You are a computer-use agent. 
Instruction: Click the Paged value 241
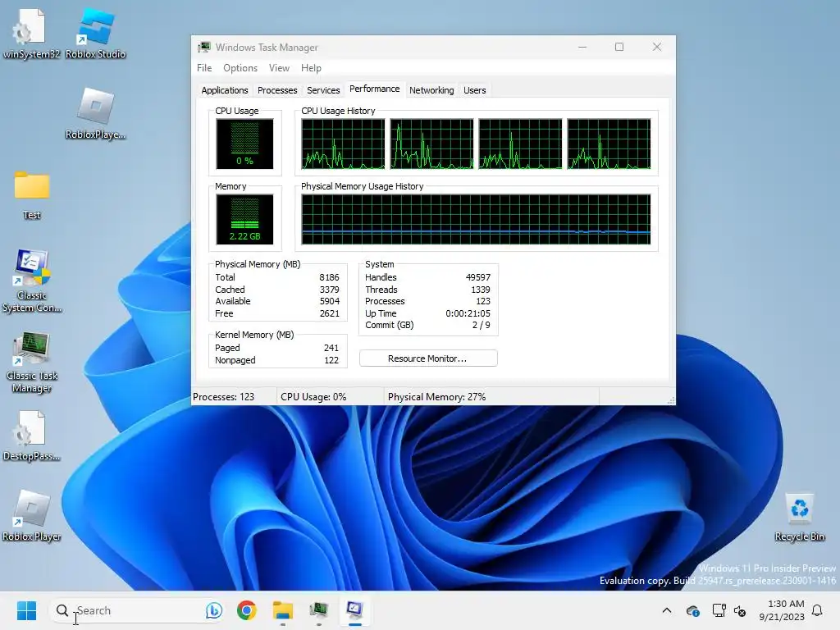331,348
